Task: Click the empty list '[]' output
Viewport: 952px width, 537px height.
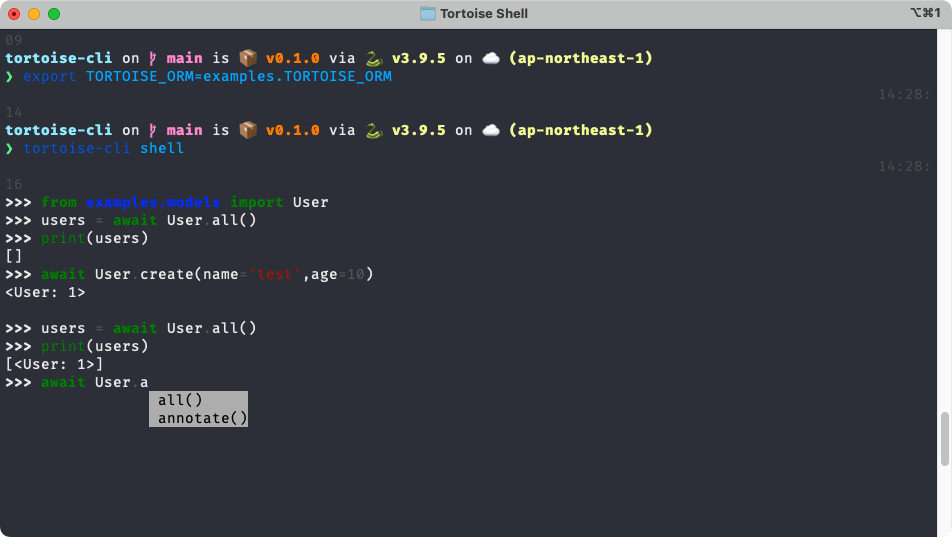Action: coord(14,256)
